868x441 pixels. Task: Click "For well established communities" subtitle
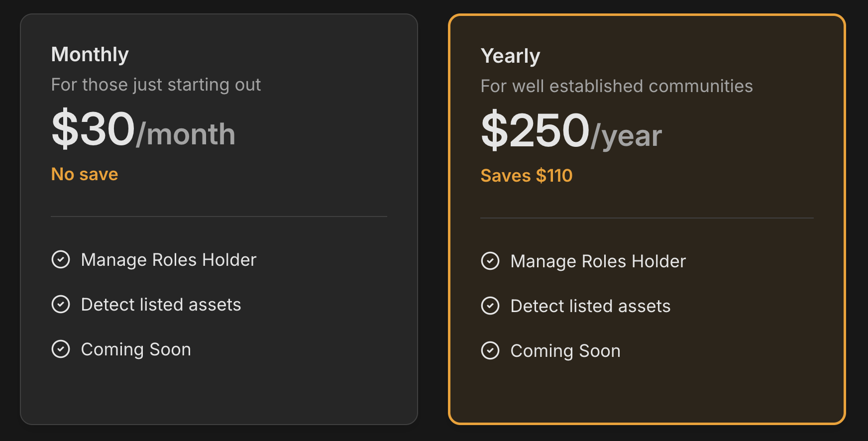pos(617,86)
